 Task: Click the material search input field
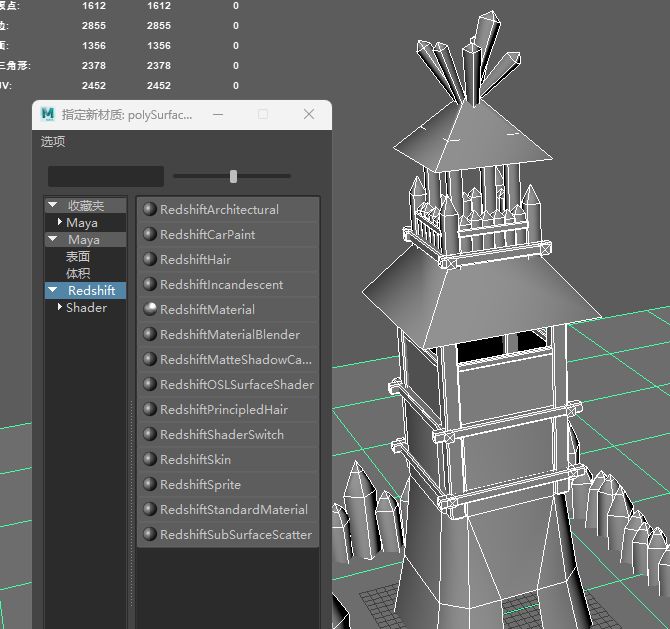[106, 176]
